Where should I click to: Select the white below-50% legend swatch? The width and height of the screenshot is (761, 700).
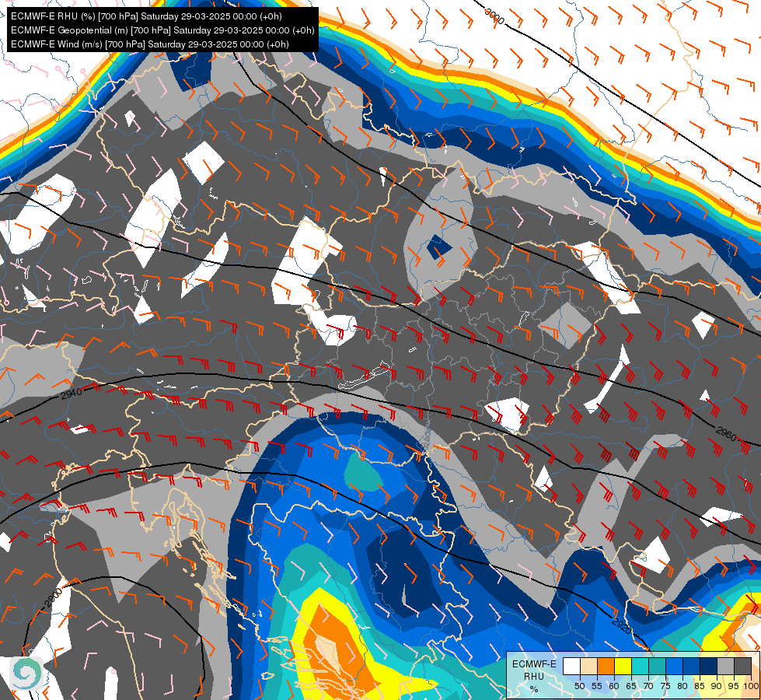click(571, 667)
